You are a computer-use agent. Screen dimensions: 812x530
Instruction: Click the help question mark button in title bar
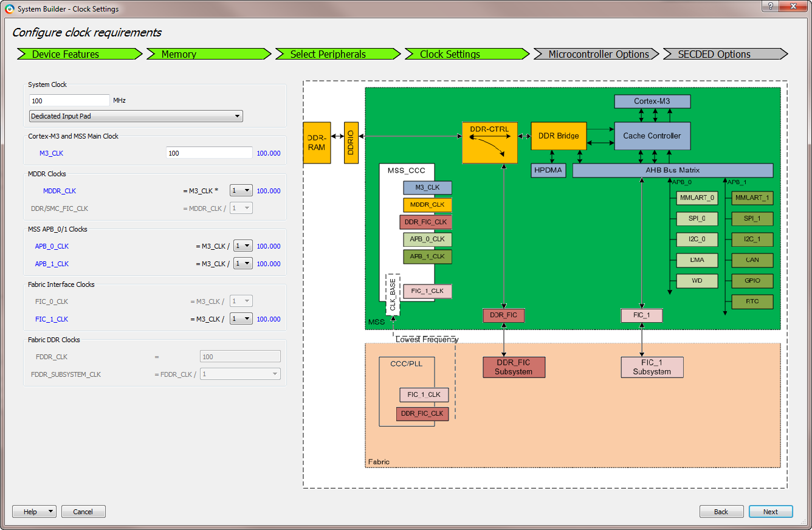770,6
